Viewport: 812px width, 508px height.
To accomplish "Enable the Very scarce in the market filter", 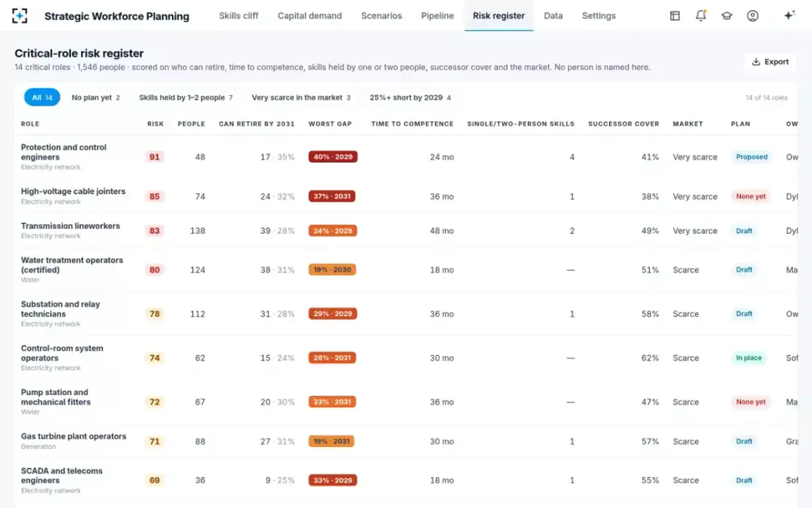I will point(301,98).
